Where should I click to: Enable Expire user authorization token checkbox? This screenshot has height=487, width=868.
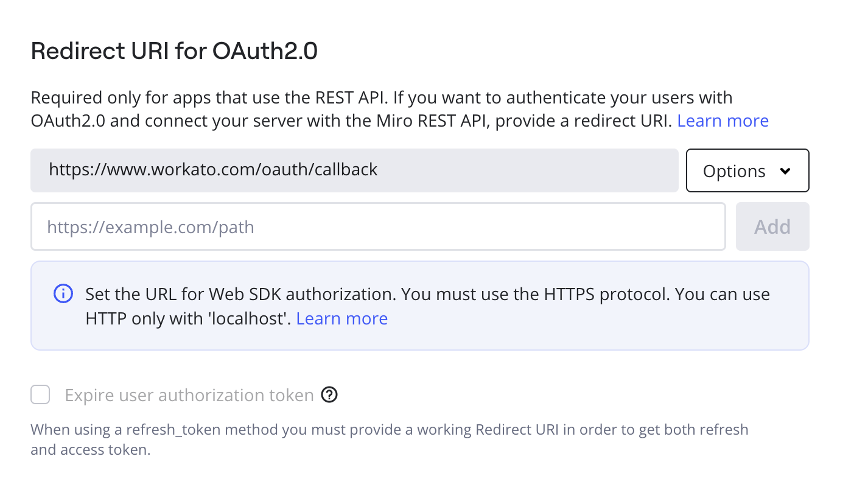coord(40,395)
